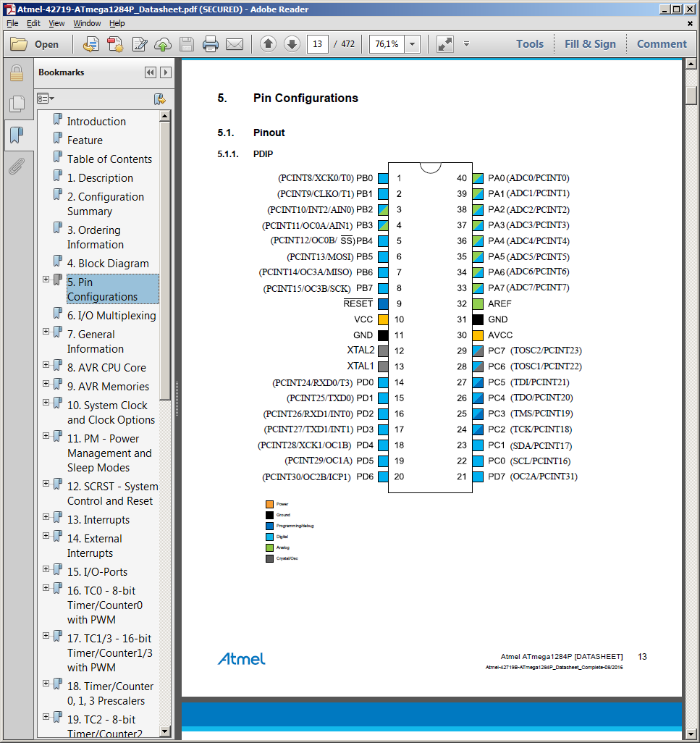Viewport: 700px width, 743px height.
Task: Open the Page Thumbnails panel icon
Action: [x=17, y=104]
